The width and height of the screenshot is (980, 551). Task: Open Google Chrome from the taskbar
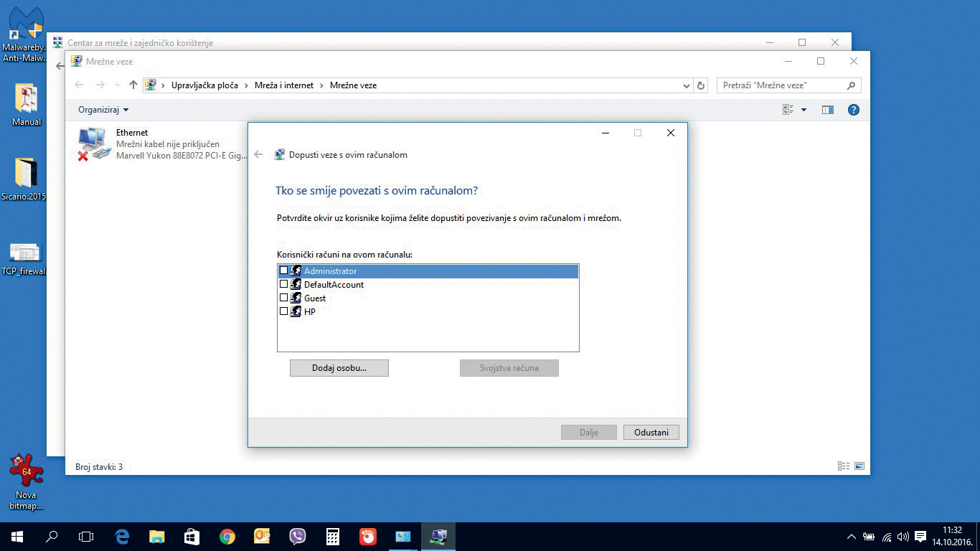(x=227, y=537)
